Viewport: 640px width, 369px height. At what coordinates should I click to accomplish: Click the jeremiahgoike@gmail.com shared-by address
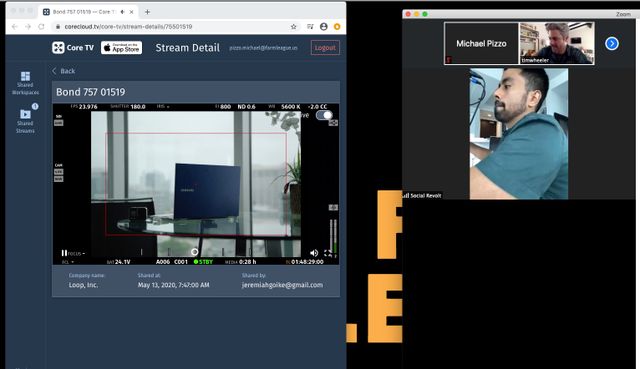point(282,285)
